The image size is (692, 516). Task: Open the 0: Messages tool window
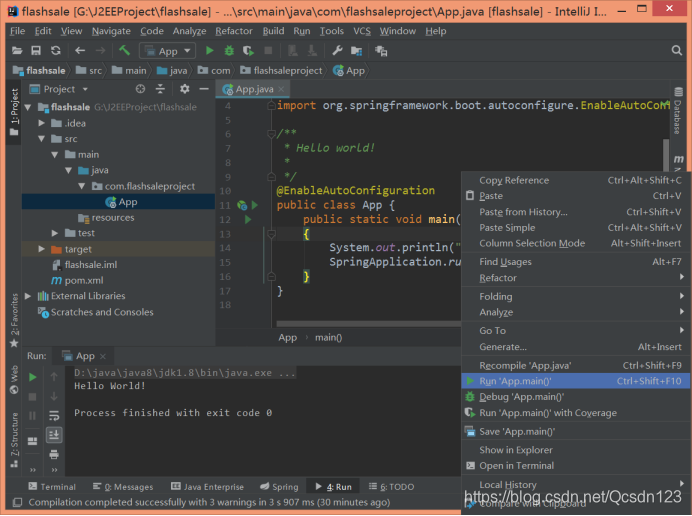pos(123,487)
